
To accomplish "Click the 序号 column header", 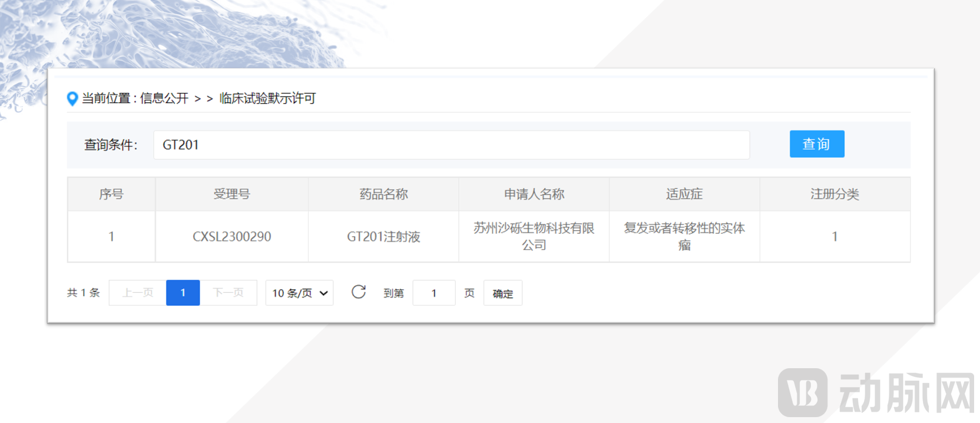I will [111, 194].
